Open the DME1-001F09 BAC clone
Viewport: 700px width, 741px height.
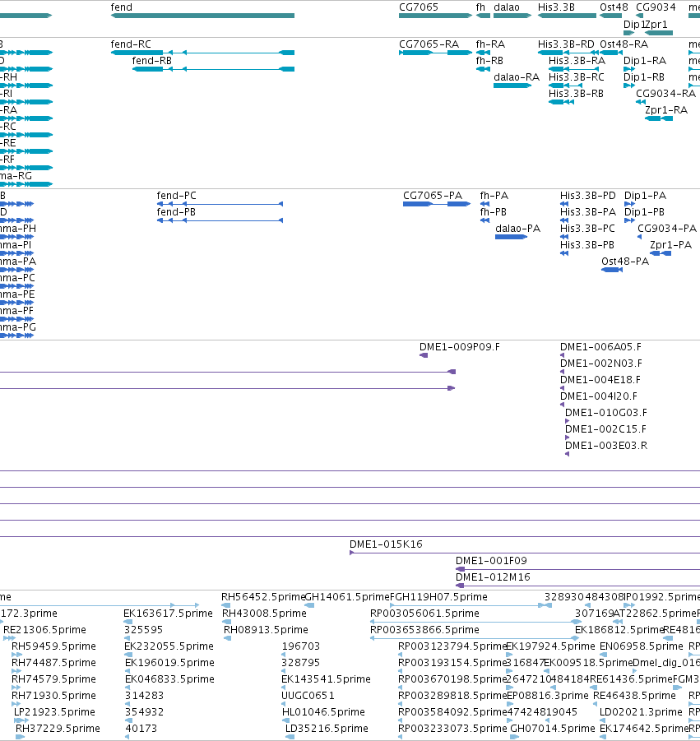coord(577,569)
